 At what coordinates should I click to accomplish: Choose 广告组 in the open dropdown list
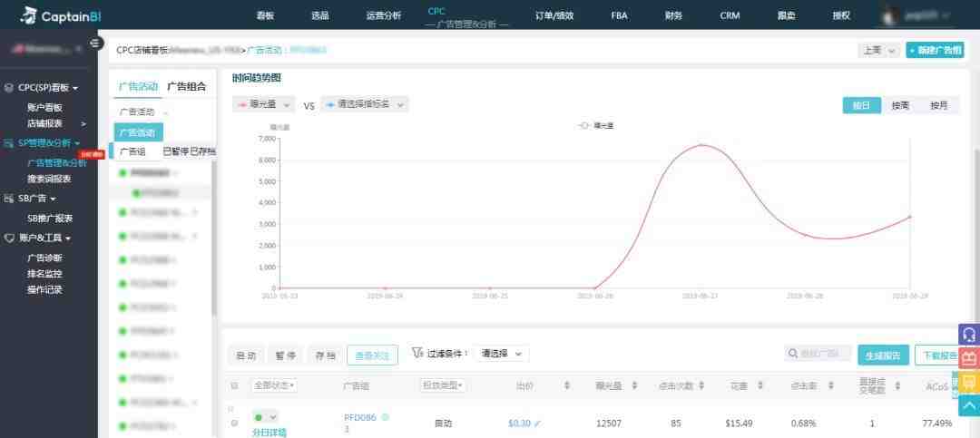pos(138,151)
